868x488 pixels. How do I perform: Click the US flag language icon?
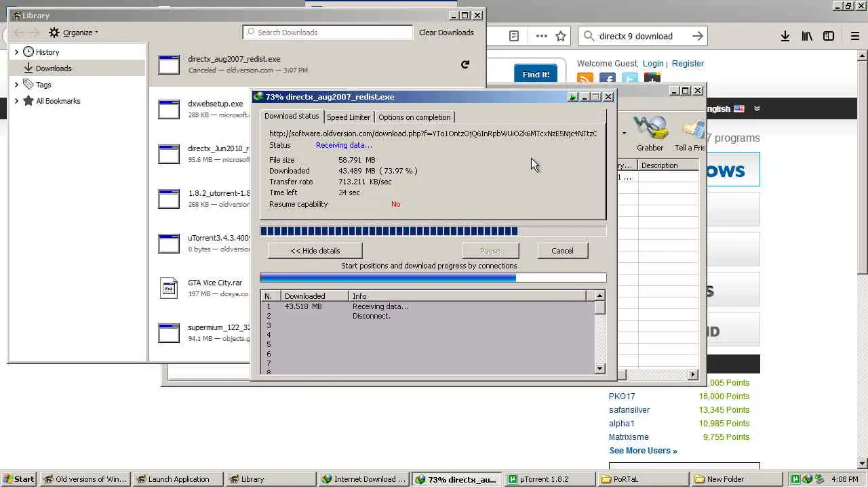[739, 108]
